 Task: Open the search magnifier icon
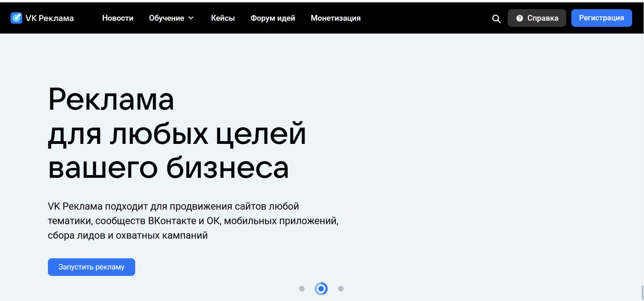coord(496,19)
